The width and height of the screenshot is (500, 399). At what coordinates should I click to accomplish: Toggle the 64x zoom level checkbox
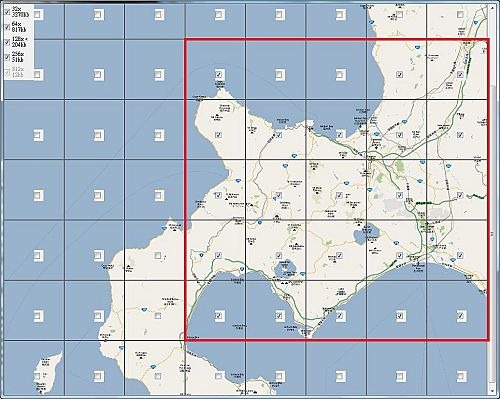[7, 27]
